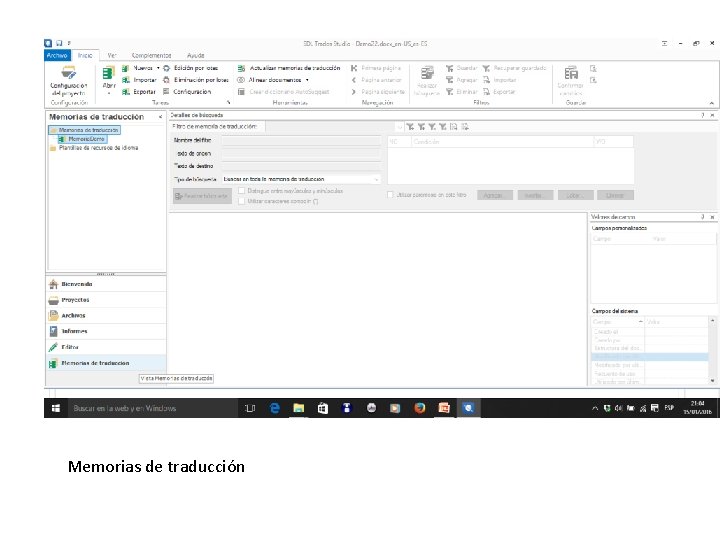Viewport: 720px width, 540px height.
Task: Sort the Campos del sistema Campo column
Action: click(x=617, y=322)
